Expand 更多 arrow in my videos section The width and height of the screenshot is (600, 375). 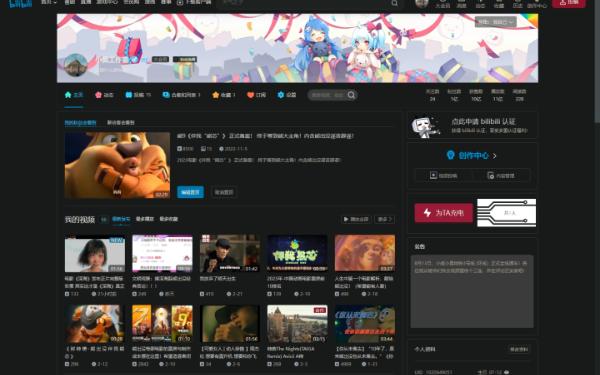[x=385, y=219]
